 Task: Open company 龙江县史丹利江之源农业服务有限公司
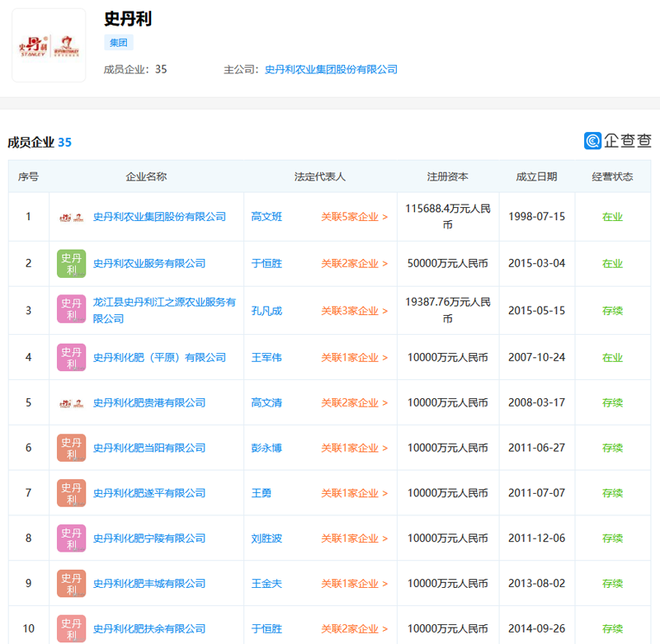(x=164, y=310)
